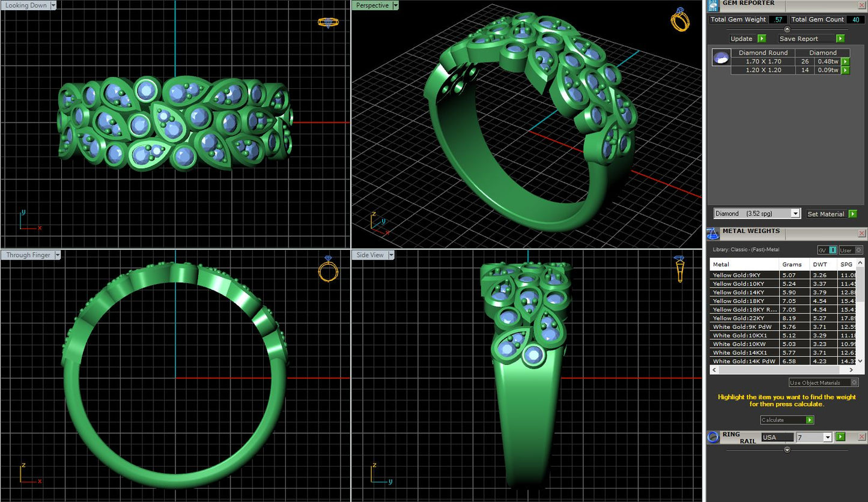The height and width of the screenshot is (502, 868).
Task: Open the Diamond (3.52 spg) material dropdown
Action: tap(795, 214)
